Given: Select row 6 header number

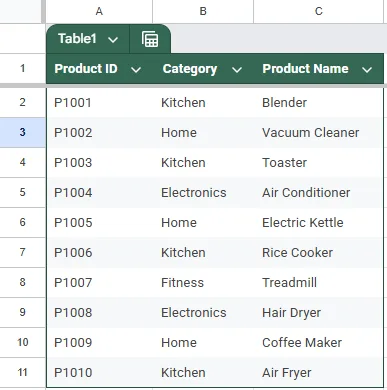Looking at the screenshot, I should point(22,222).
